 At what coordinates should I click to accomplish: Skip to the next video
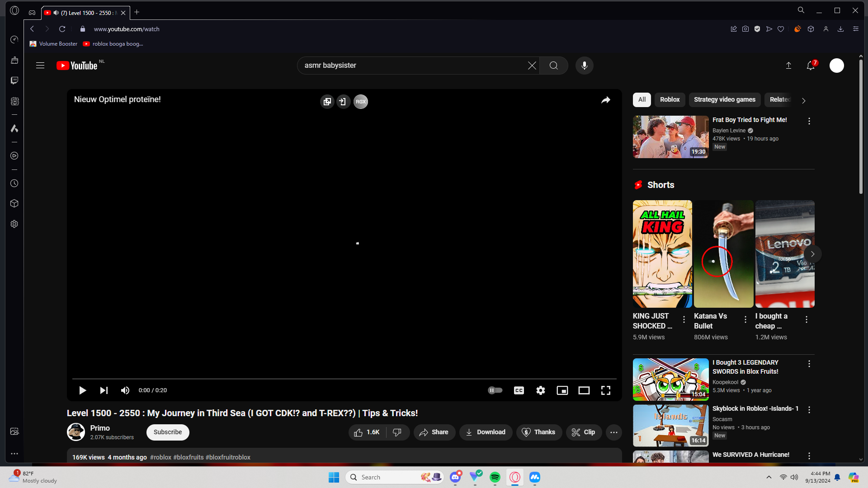click(104, 390)
